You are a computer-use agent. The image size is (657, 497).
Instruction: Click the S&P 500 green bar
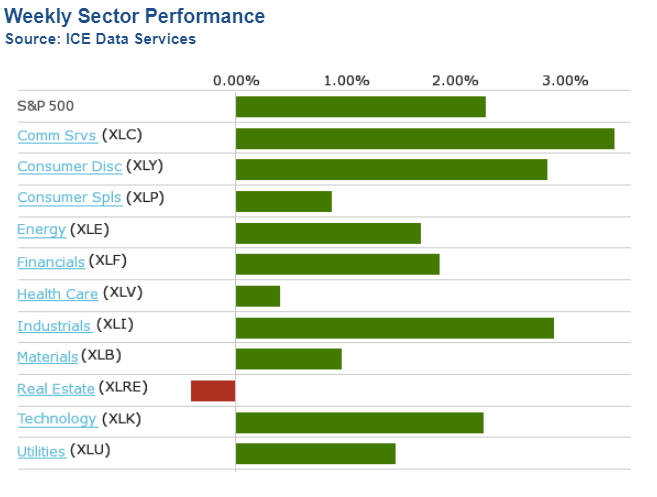tap(360, 106)
